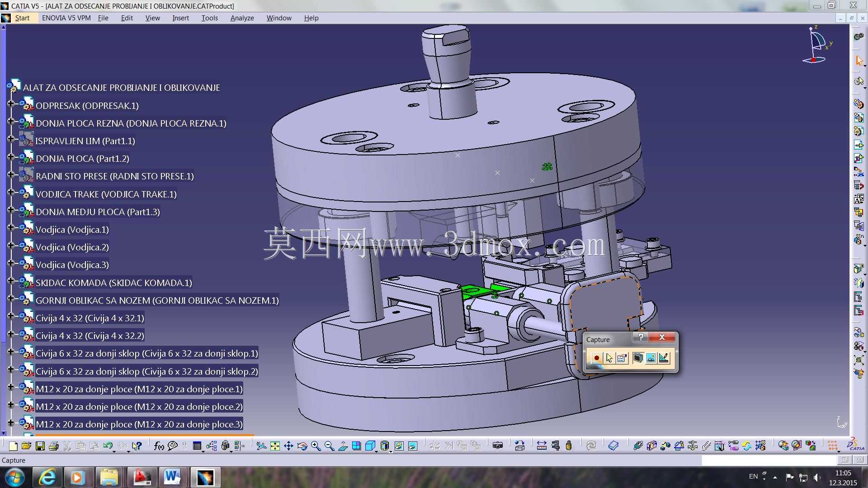Select the Pan tool
This screenshot has height=488, width=868.
click(288, 446)
